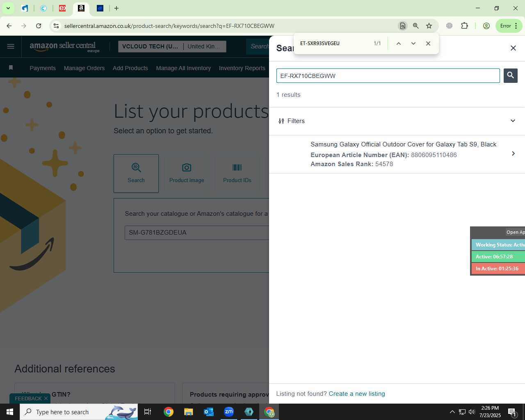Screen dimensions: 525x420
Task: Open the Samsung Galaxy Outdoor Cover result
Action: click(397, 154)
